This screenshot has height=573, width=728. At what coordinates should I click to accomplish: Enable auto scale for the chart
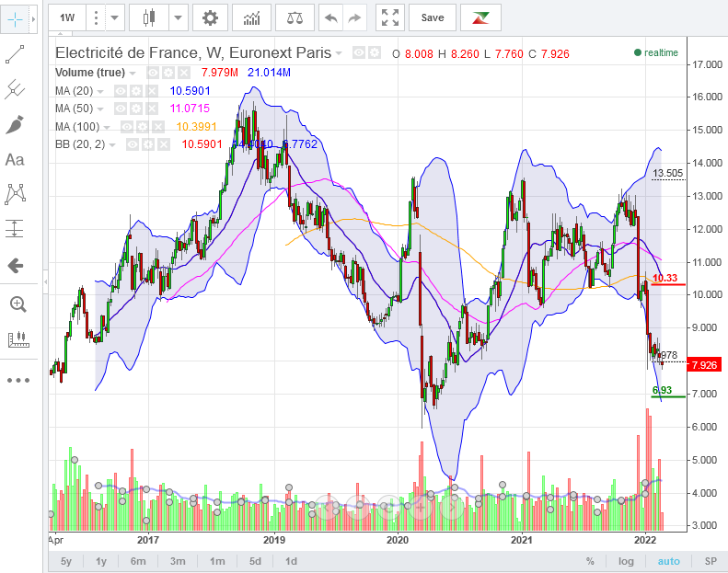point(669,561)
